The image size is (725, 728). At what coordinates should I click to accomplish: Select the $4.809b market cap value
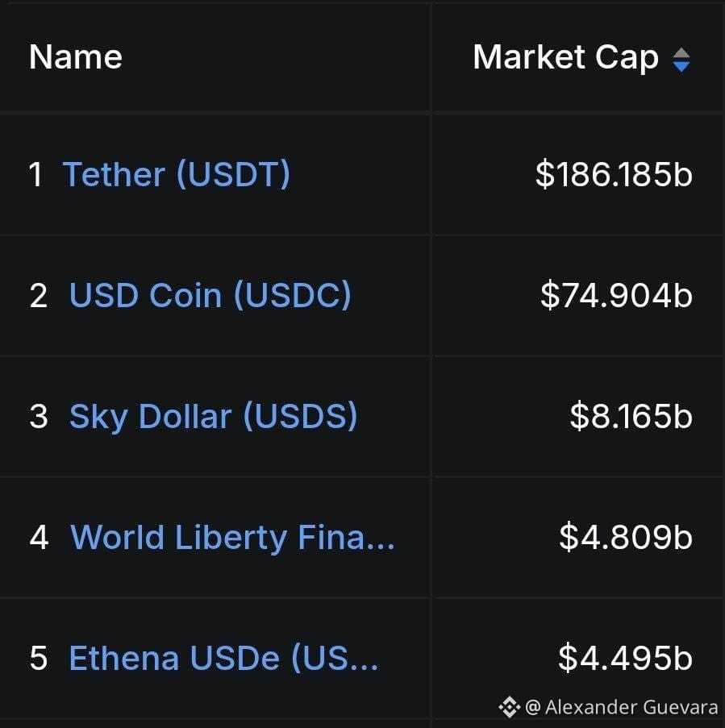click(x=626, y=538)
